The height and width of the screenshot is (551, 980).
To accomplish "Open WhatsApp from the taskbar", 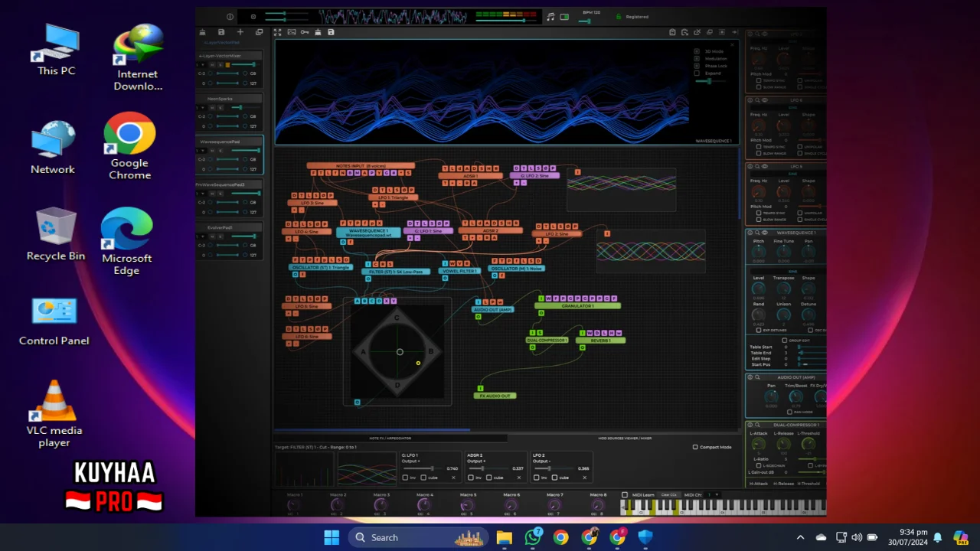I will [x=533, y=537].
